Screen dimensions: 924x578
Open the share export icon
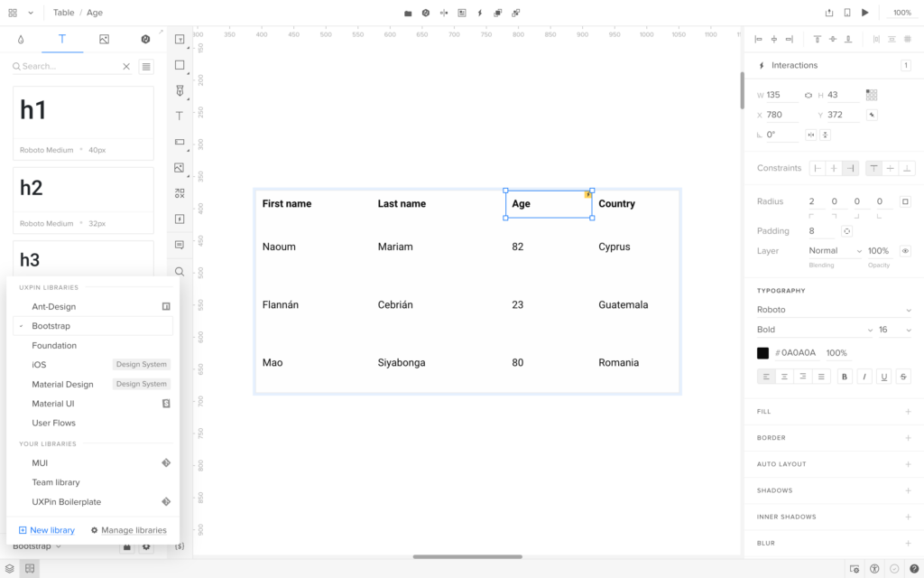click(829, 13)
